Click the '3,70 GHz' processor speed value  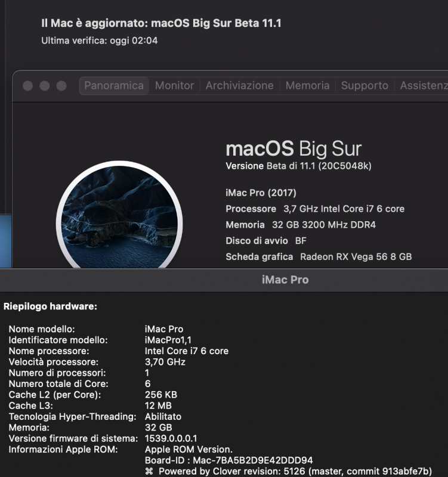(165, 362)
